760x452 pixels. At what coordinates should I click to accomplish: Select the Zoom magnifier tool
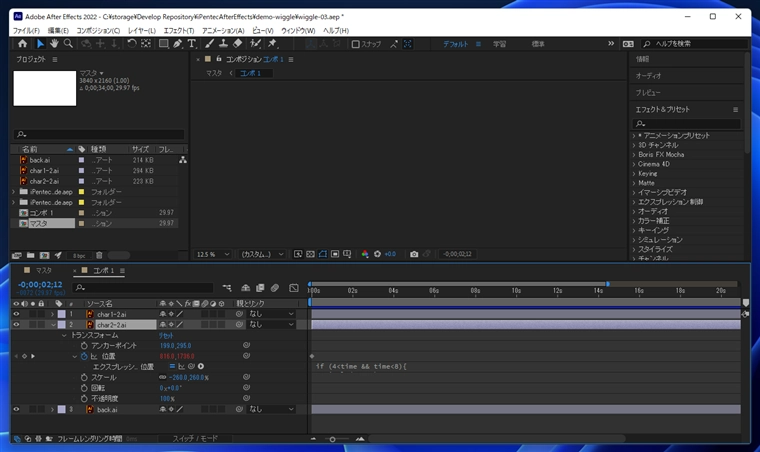click(68, 44)
